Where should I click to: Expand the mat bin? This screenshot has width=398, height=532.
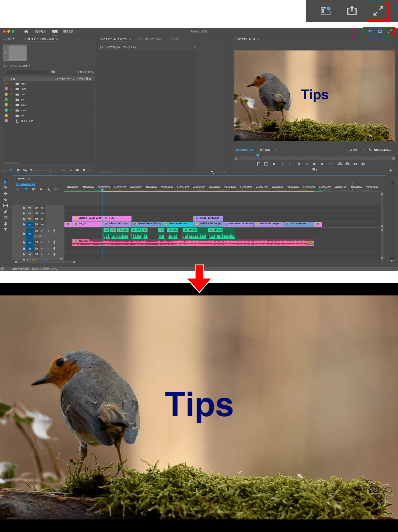click(12, 94)
